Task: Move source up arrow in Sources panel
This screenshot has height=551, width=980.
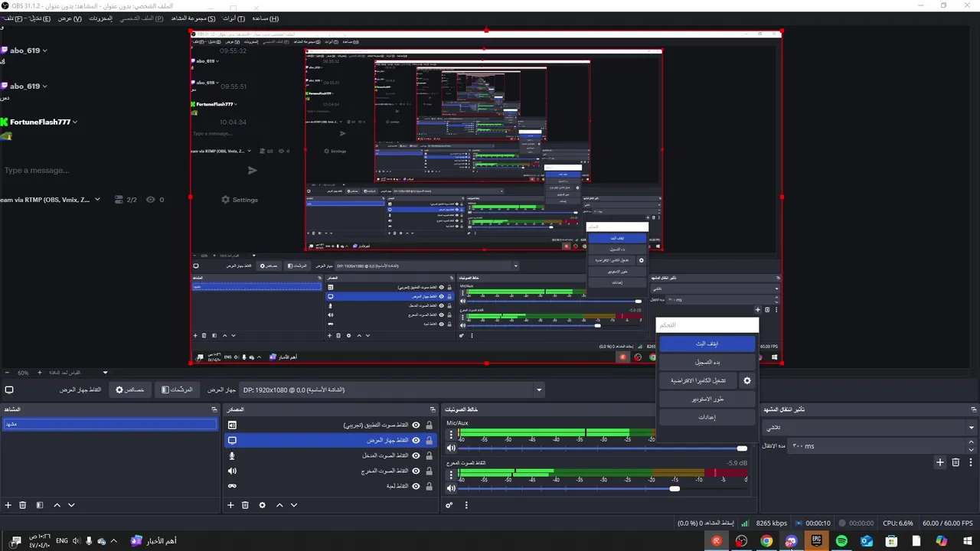Action: [279, 505]
